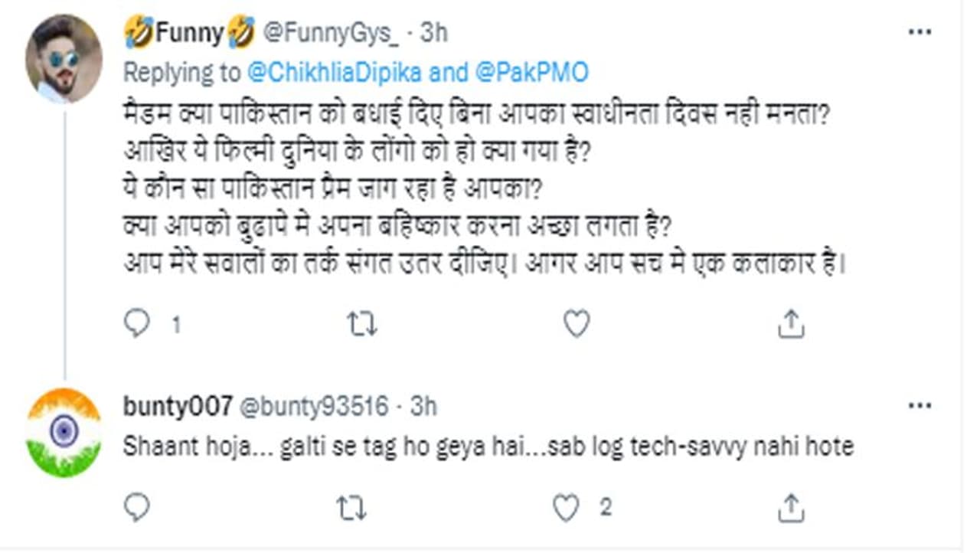Share the FunnyGys_ tweet

791,325
